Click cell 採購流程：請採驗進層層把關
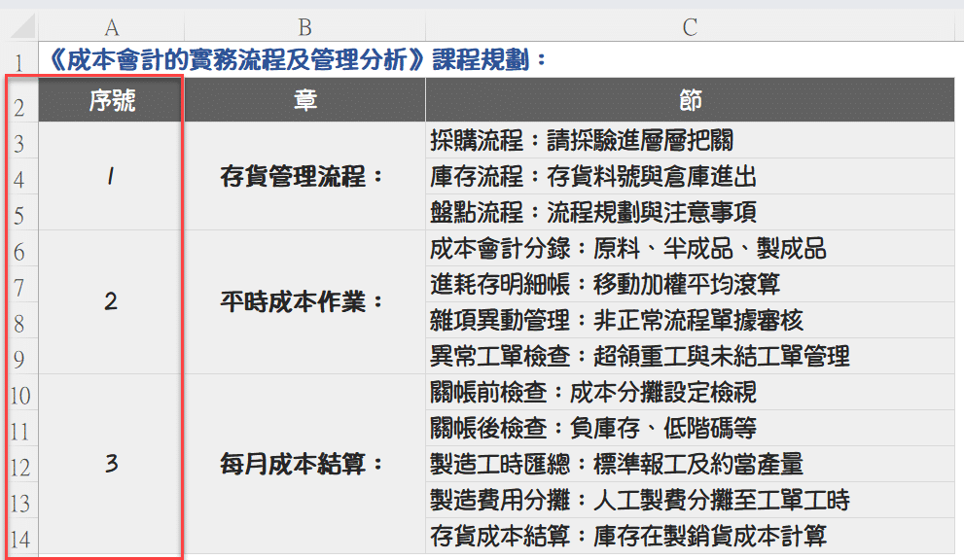This screenshot has height=560, width=964. 690,140
